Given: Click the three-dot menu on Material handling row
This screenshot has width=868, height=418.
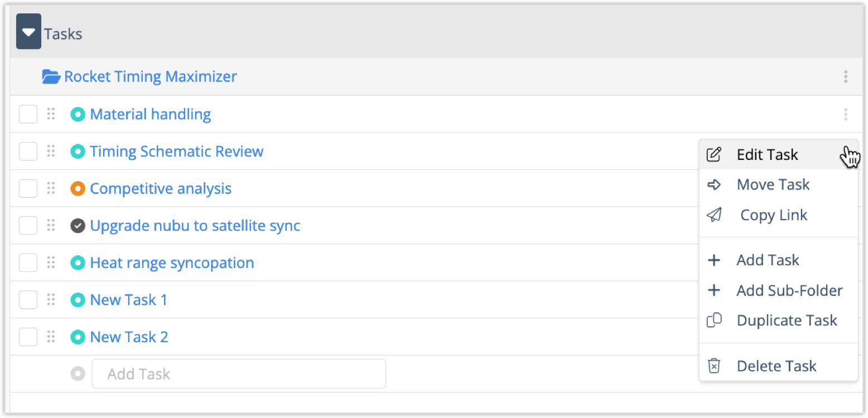Looking at the screenshot, I should coord(846,114).
